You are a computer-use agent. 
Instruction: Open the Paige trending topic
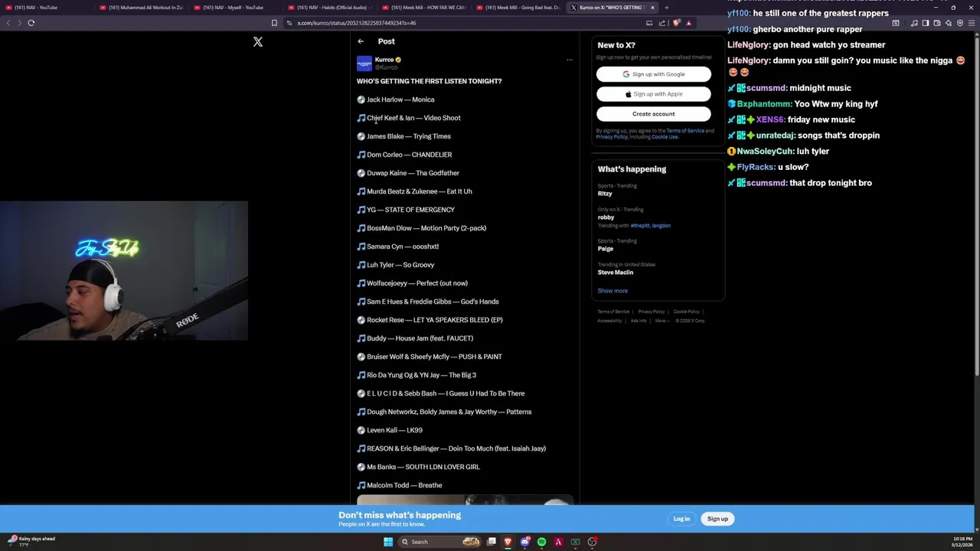(606, 249)
